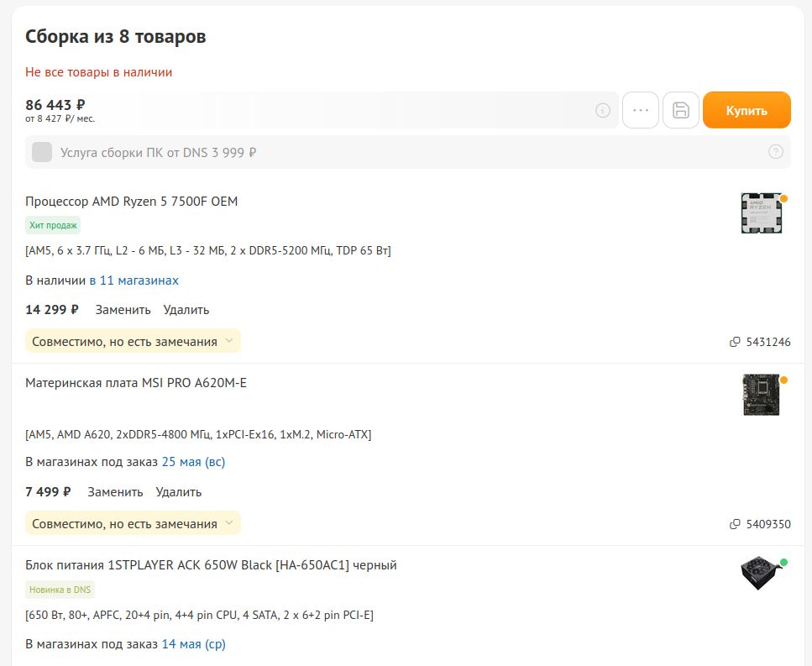Viewport: 812px width, 666px height.
Task: Open the Ryzen 5 7500F processor thumbnail
Action: (762, 212)
